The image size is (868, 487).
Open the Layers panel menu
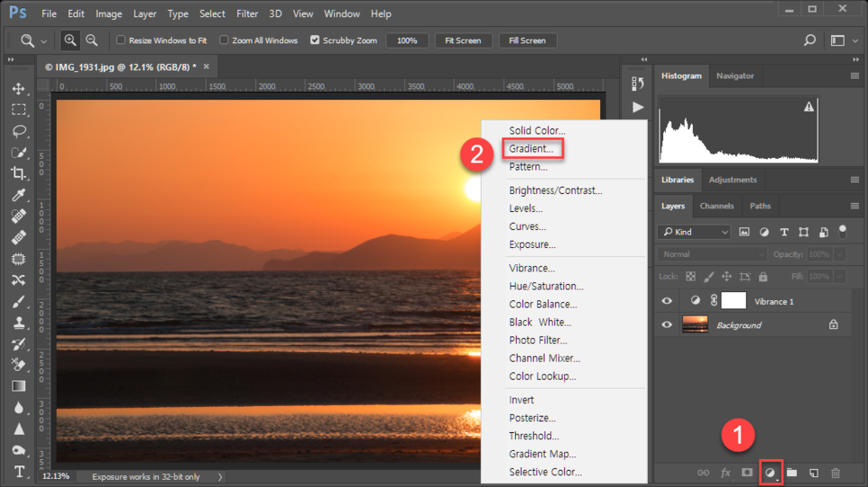[855, 206]
